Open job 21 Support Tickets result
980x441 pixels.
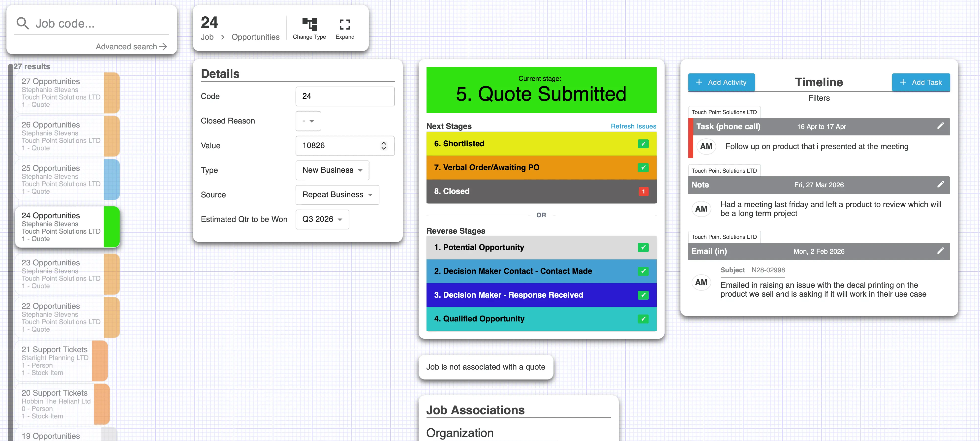[61, 361]
